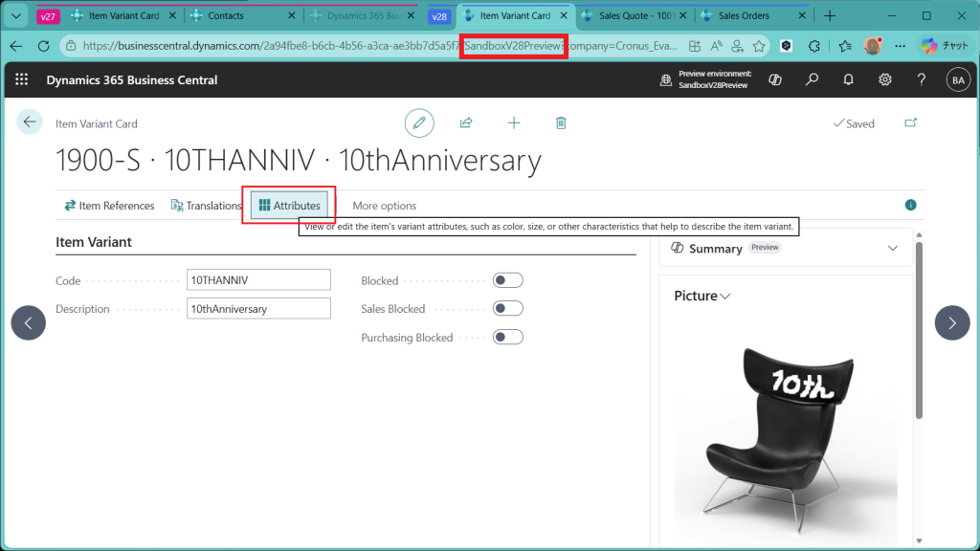Image resolution: width=980 pixels, height=551 pixels.
Task: Open the browser tab list dropdown
Action: [x=15, y=16]
